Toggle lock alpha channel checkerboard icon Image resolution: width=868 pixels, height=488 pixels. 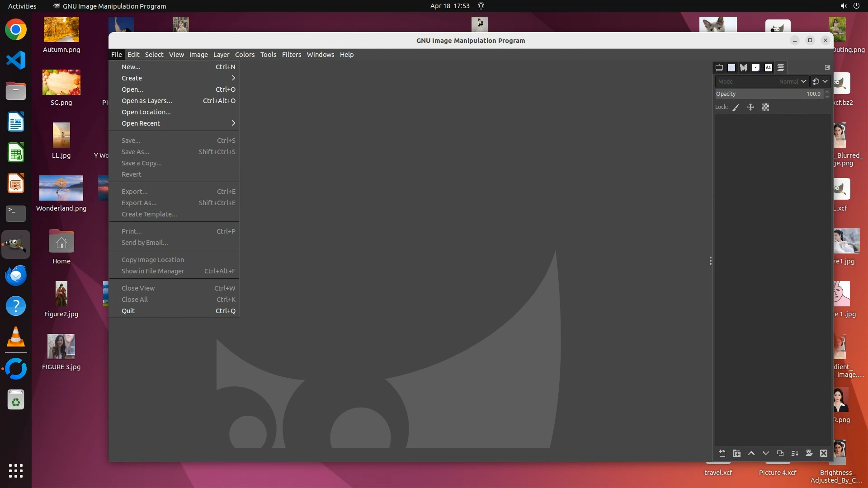tap(765, 108)
